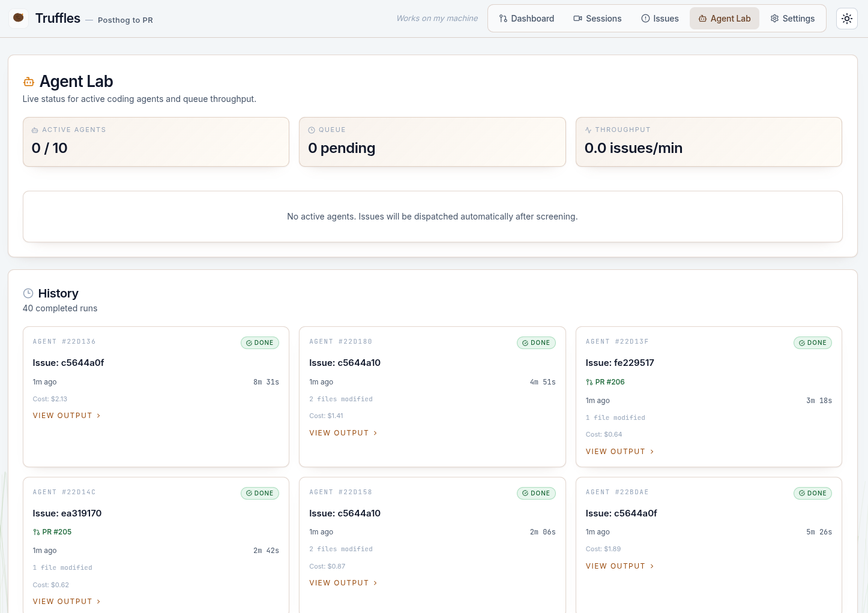Screen dimensions: 868x613
Task: Open the PR #206 link
Action: [605, 382]
